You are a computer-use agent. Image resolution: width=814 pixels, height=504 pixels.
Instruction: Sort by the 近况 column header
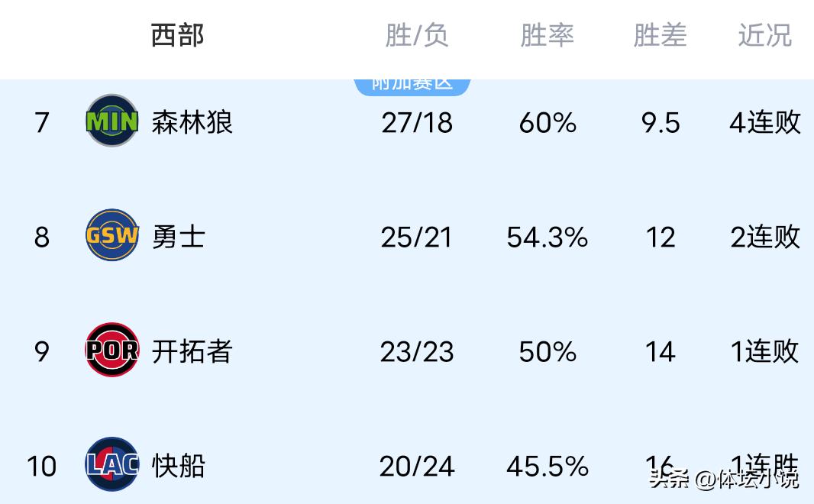(x=764, y=35)
